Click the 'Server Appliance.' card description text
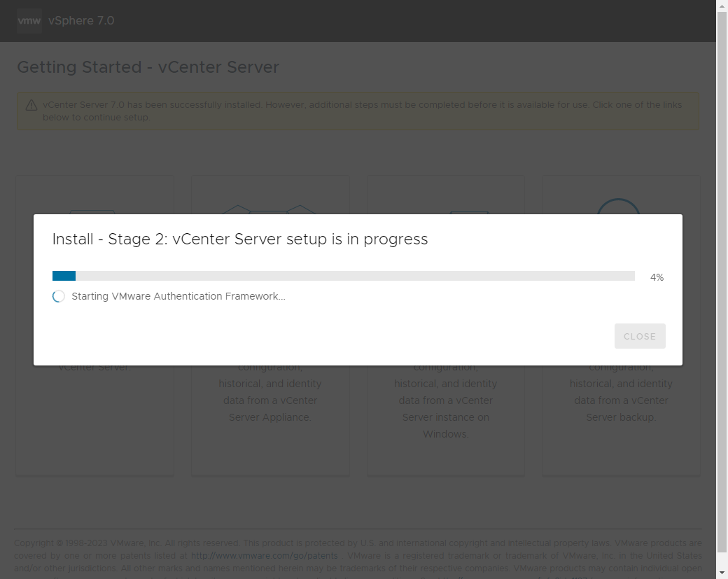 coord(270,417)
